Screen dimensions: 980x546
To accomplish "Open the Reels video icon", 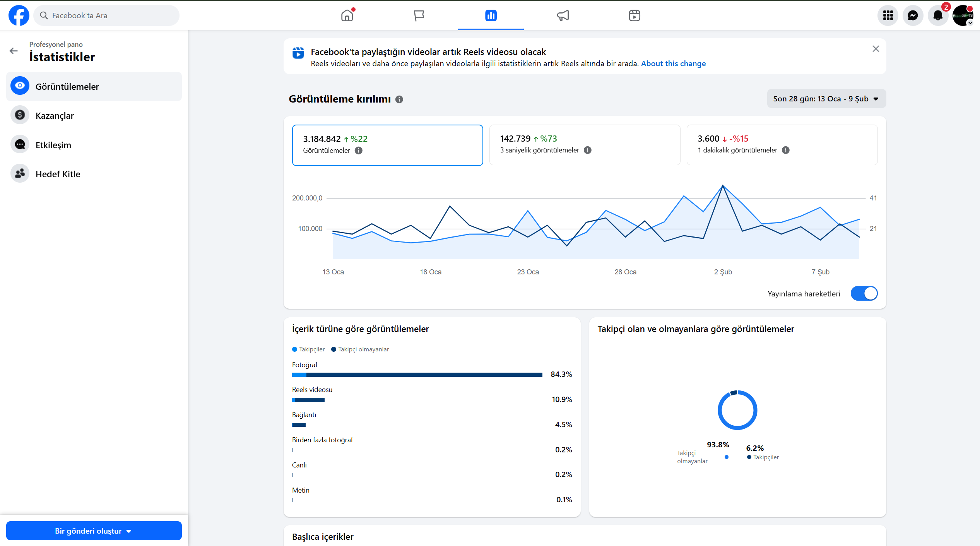I will pos(635,15).
